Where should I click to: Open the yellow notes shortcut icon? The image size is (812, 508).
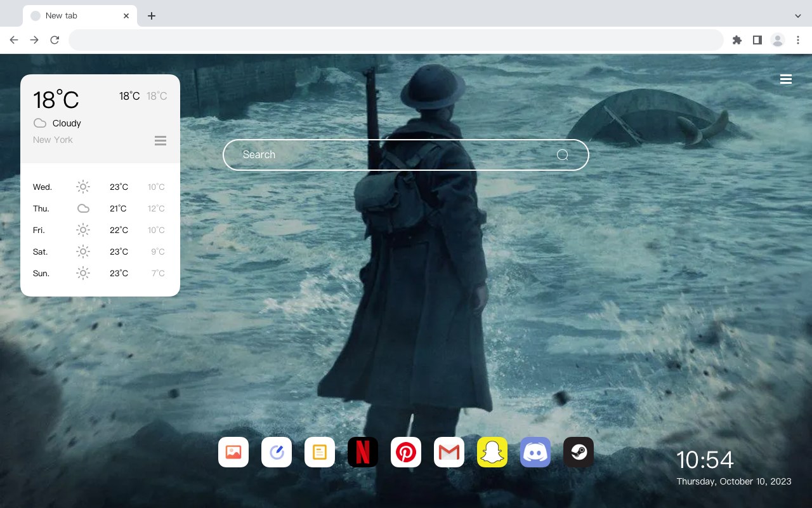click(x=320, y=452)
